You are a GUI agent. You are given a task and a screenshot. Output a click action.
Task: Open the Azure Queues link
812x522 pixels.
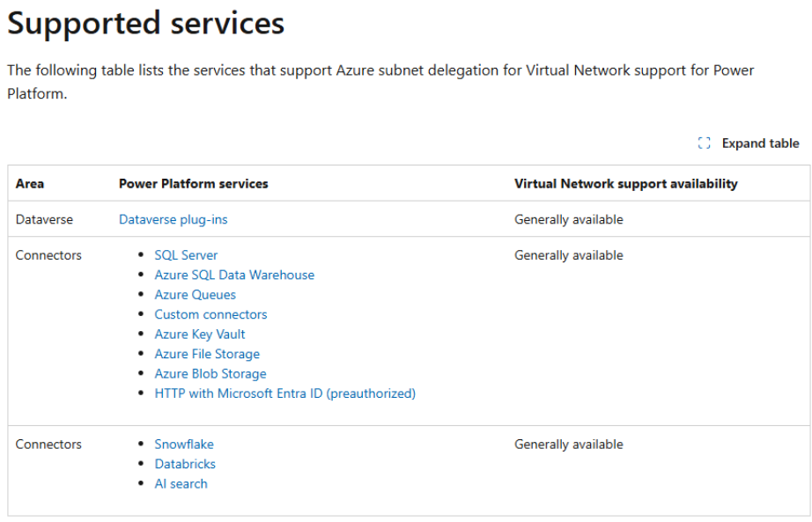195,295
